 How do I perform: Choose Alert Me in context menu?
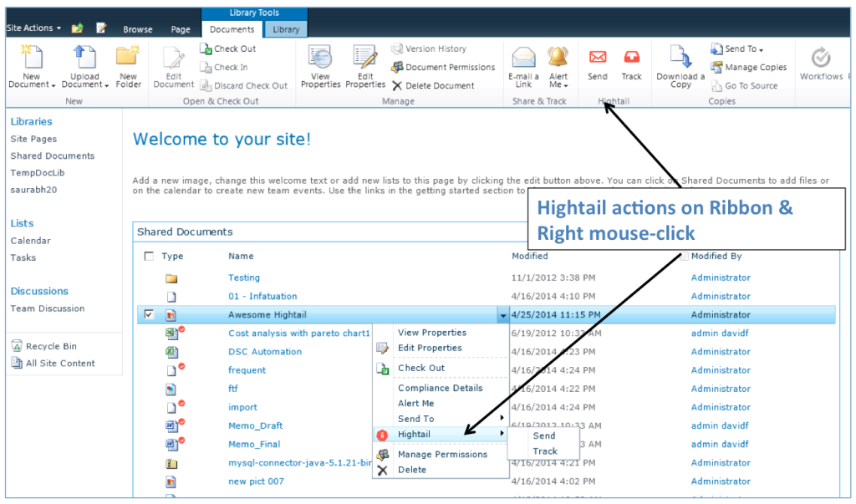(x=416, y=404)
